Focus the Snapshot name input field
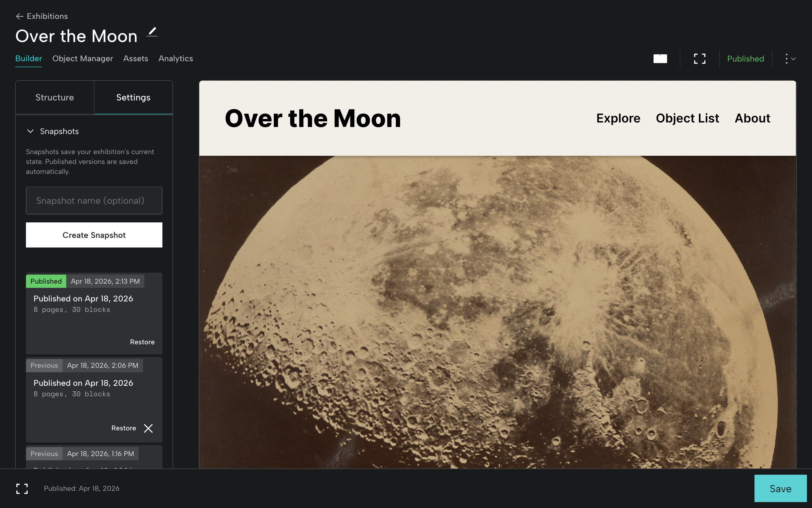 tap(94, 201)
